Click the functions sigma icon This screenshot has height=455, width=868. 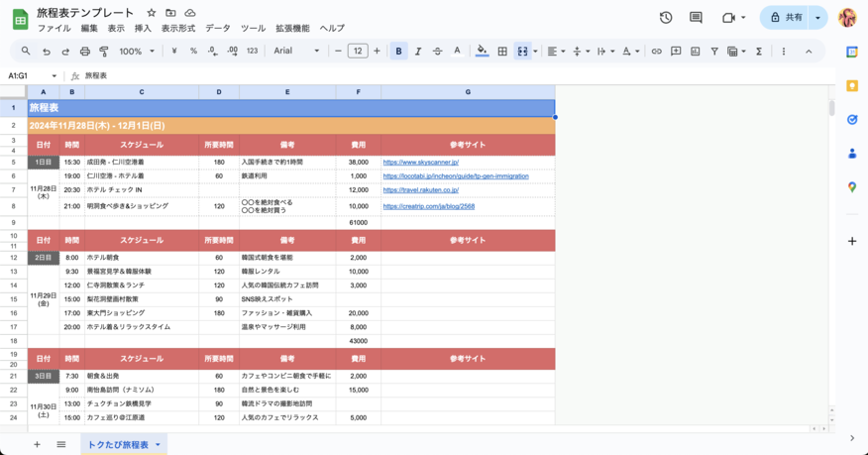pos(759,52)
